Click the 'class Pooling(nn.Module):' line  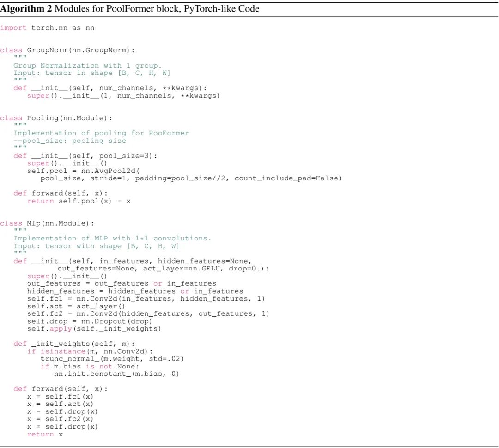click(56, 118)
